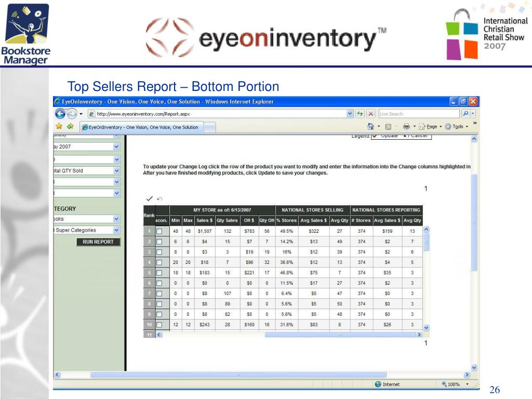Click the Internet zone globe icon
The height and width of the screenshot is (399, 532).
(x=378, y=384)
